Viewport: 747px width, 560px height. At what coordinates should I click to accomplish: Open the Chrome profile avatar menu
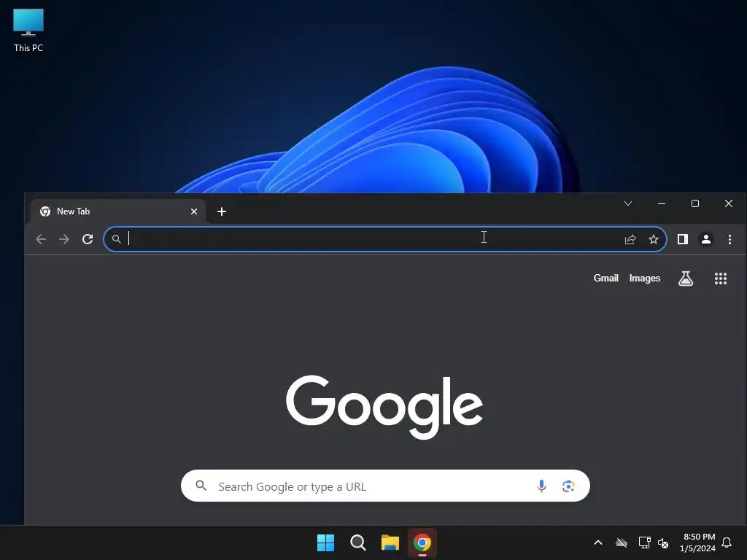[706, 239]
